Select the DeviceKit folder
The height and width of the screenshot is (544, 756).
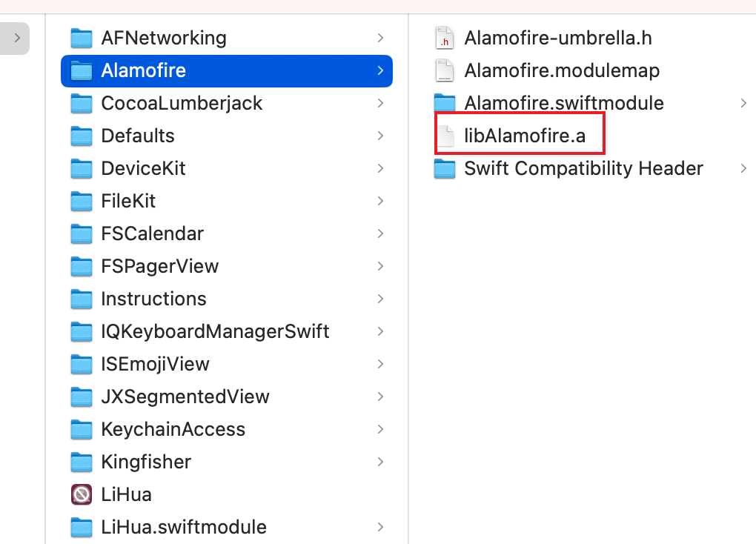pos(227,168)
